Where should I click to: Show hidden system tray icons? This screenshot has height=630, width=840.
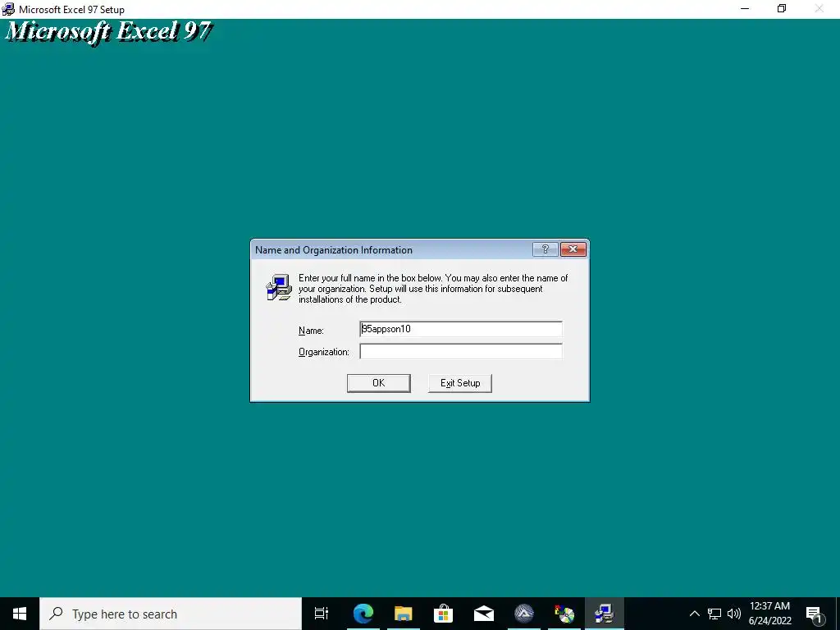pyautogui.click(x=694, y=614)
